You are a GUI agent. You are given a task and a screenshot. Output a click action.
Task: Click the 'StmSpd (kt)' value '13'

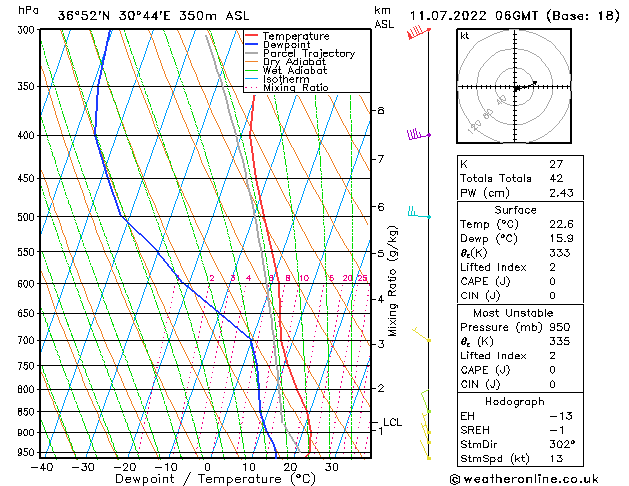556,459
